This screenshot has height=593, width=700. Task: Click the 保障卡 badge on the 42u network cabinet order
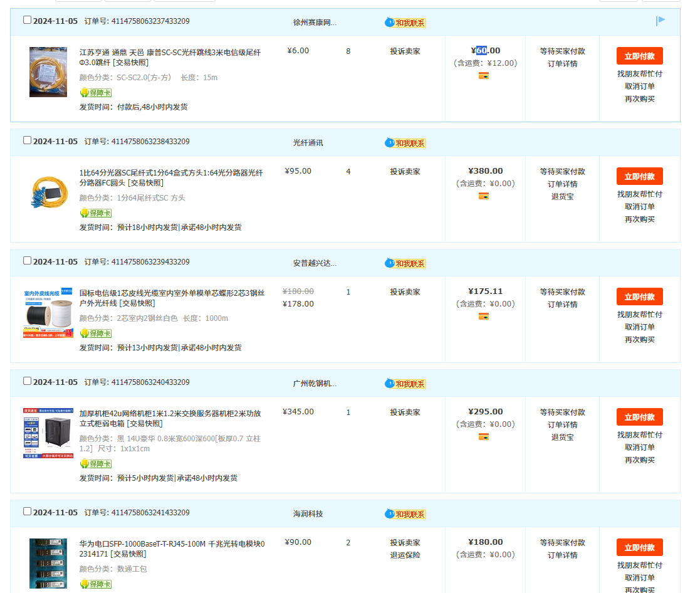point(95,464)
